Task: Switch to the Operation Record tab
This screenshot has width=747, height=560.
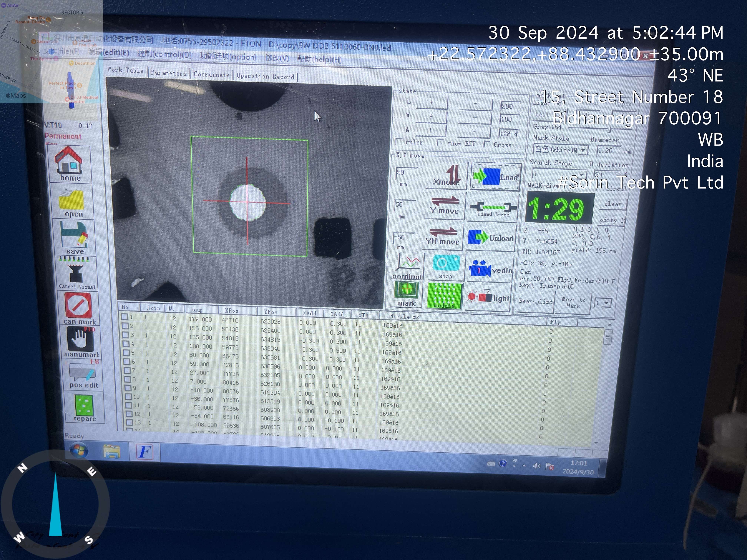Action: (x=265, y=76)
